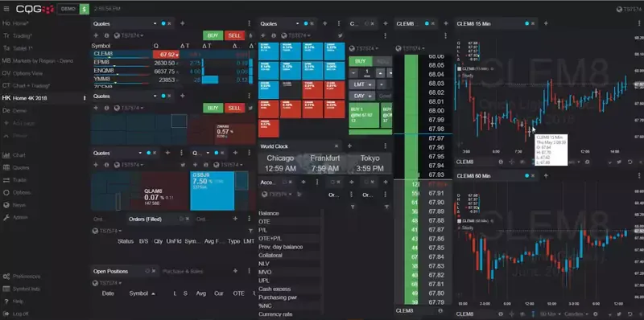Open the dropdown arrow on the second Quotes tab
Screen dimensions: 644x320
(155, 96)
